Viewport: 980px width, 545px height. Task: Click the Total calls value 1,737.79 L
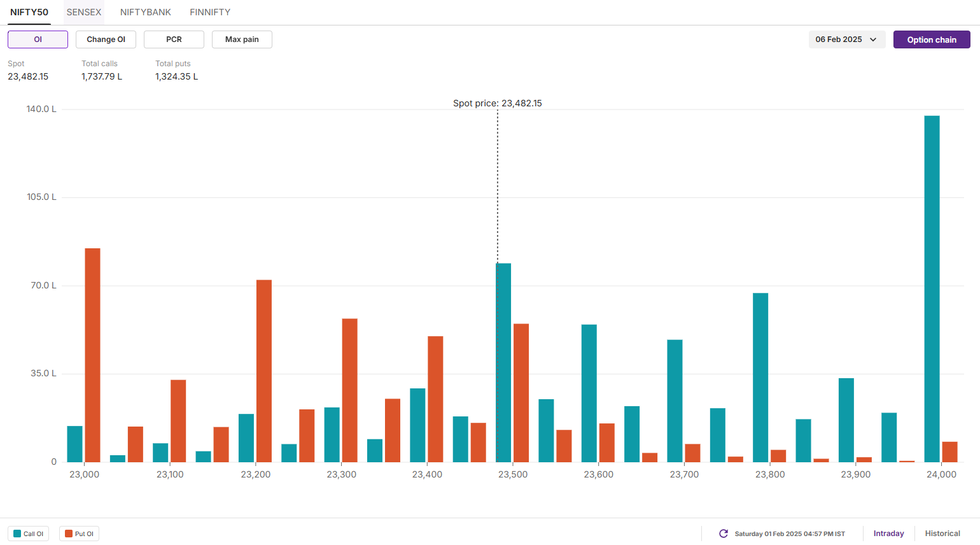102,76
